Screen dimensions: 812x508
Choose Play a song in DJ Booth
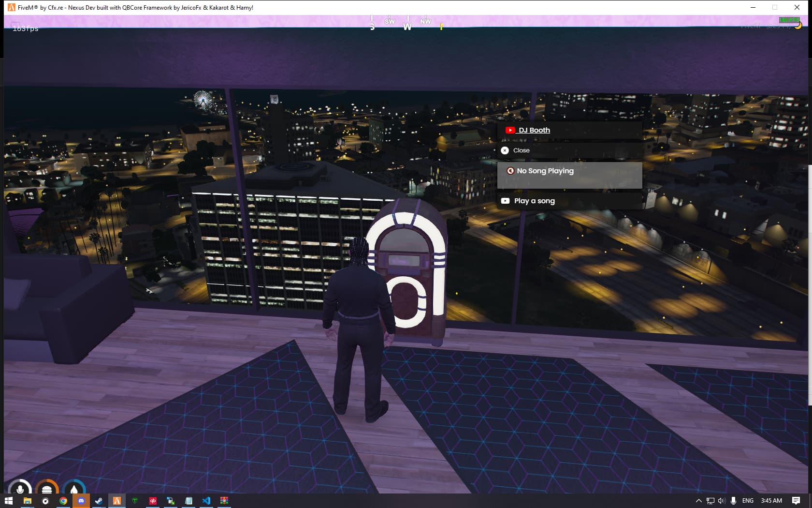(x=569, y=201)
